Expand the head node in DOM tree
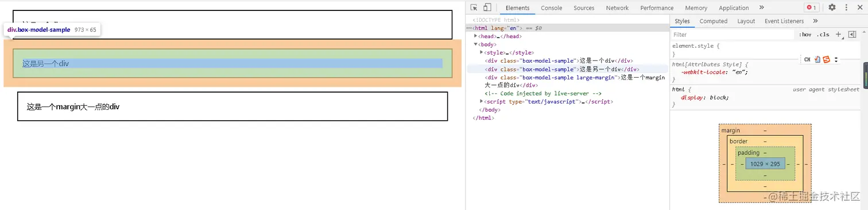 [x=476, y=36]
